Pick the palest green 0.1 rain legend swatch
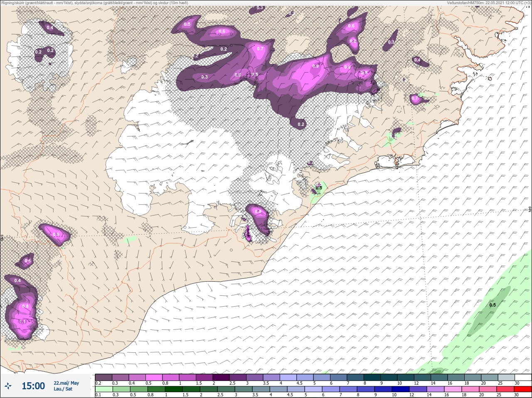 (x=103, y=389)
